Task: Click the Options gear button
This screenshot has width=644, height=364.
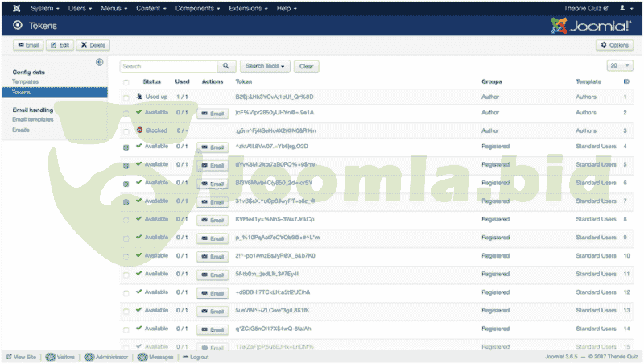Action: click(x=615, y=45)
